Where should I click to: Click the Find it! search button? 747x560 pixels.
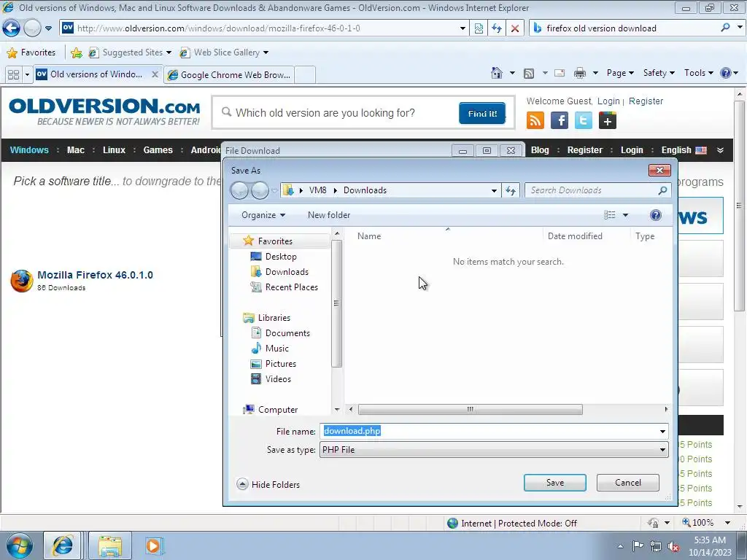click(x=482, y=113)
